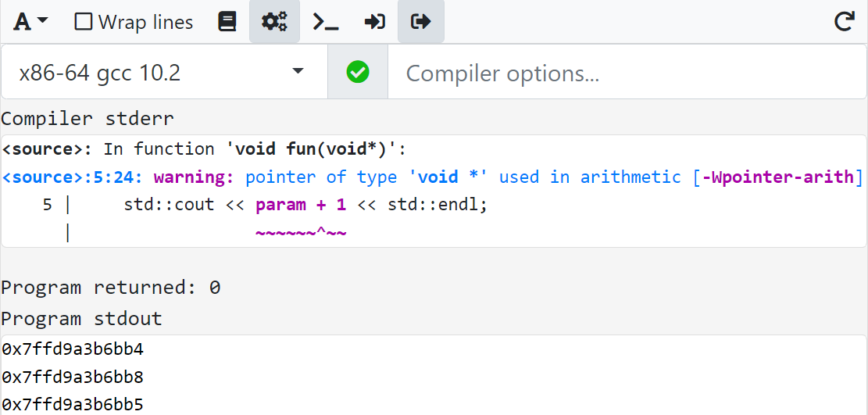The width and height of the screenshot is (868, 415).
Task: Click the recompile refresh icon
Action: coord(844,22)
